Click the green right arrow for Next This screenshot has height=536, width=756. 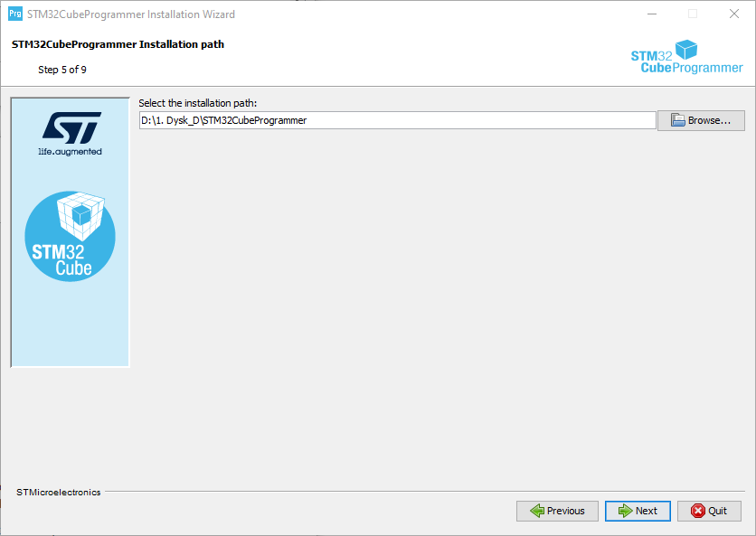coord(624,511)
